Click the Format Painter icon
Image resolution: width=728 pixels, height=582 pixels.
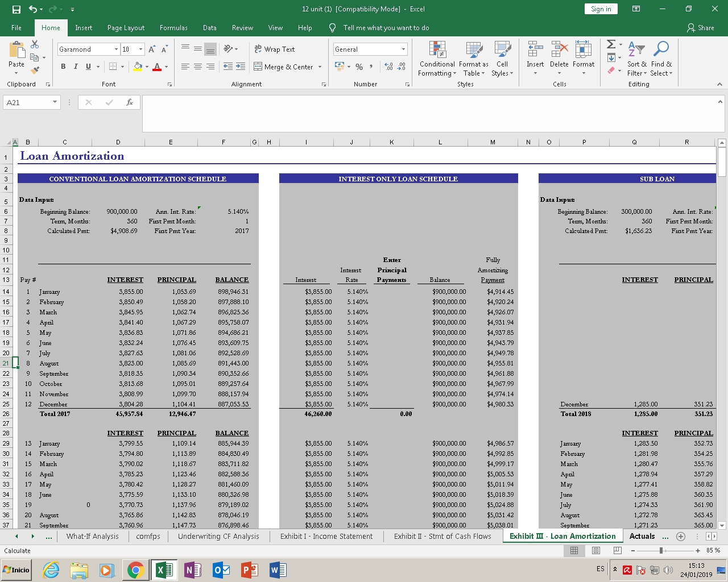click(x=35, y=69)
